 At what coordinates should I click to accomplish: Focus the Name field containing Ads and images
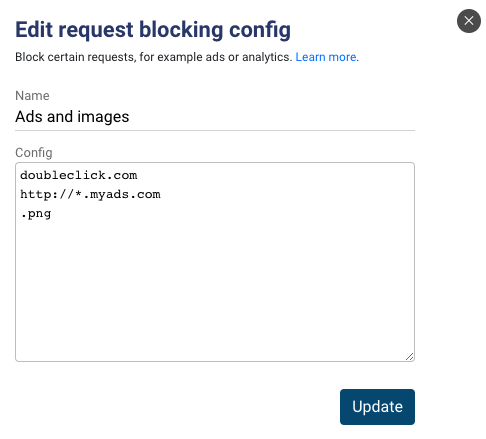(x=215, y=117)
